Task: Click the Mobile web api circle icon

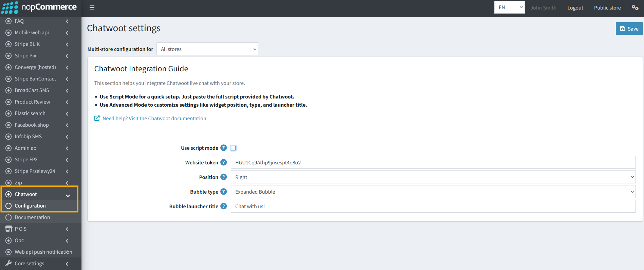Action: (x=8, y=33)
